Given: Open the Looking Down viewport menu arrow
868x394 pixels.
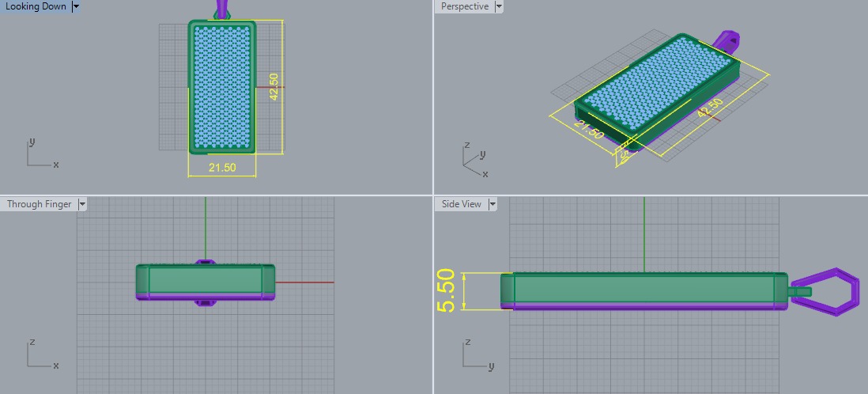Looking at the screenshot, I should (x=76, y=6).
